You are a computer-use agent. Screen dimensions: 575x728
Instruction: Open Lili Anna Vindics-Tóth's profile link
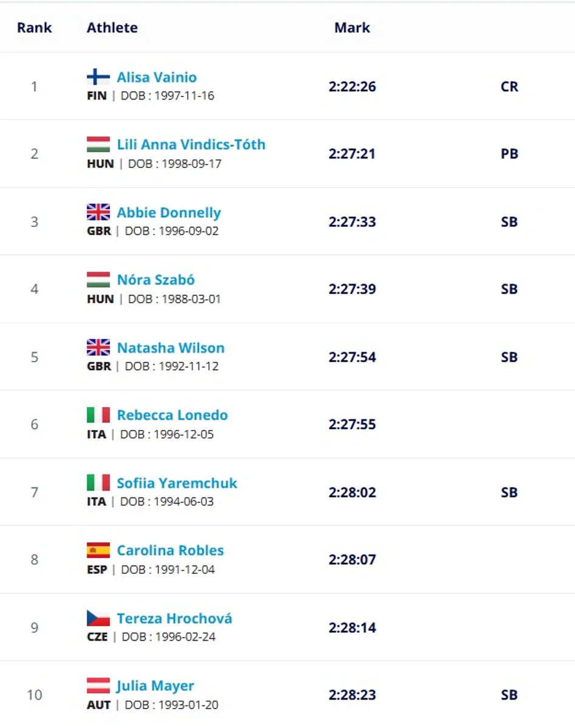click(191, 145)
